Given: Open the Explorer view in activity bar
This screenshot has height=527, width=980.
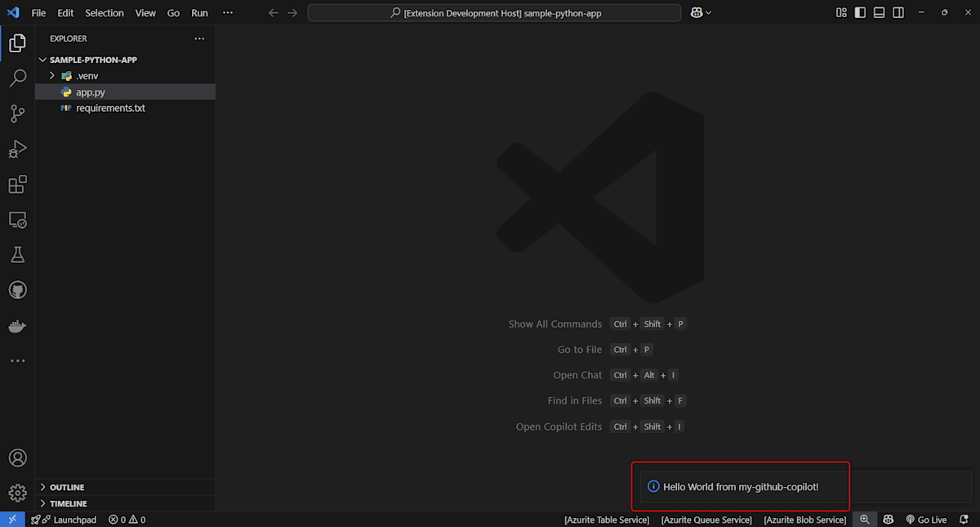Looking at the screenshot, I should coord(17,43).
